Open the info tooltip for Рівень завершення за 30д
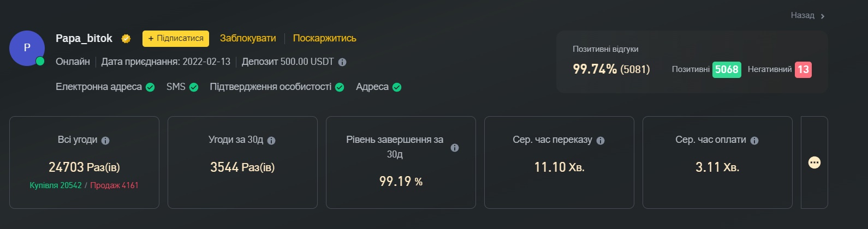Screen dimensions: 868x229 tap(455, 148)
